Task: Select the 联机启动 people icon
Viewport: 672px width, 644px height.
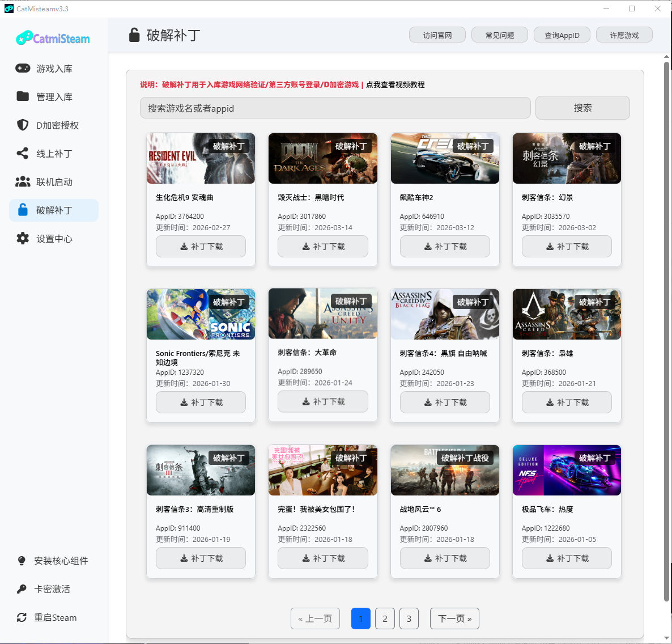Action: [23, 181]
